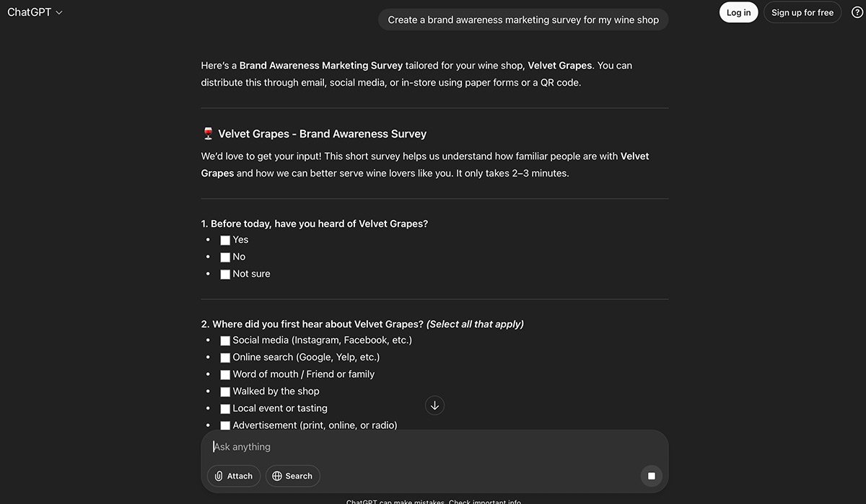Click the Log in button

(x=738, y=12)
